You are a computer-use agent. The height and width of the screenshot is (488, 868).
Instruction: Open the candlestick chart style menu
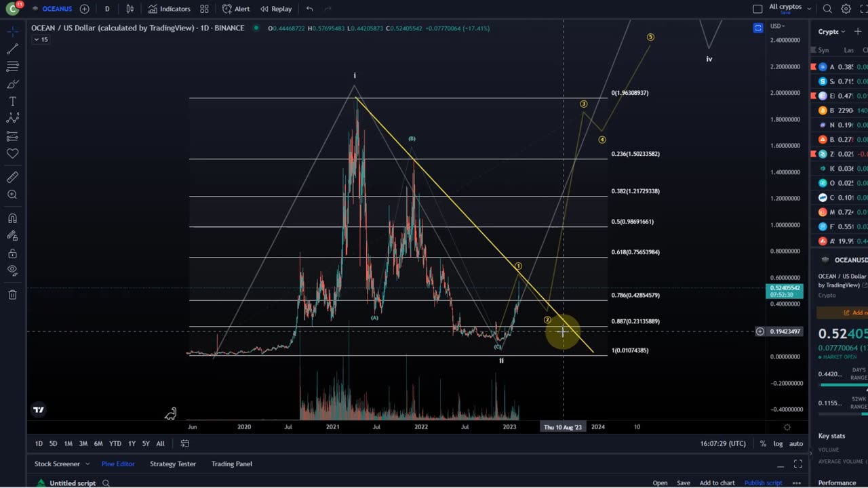130,9
